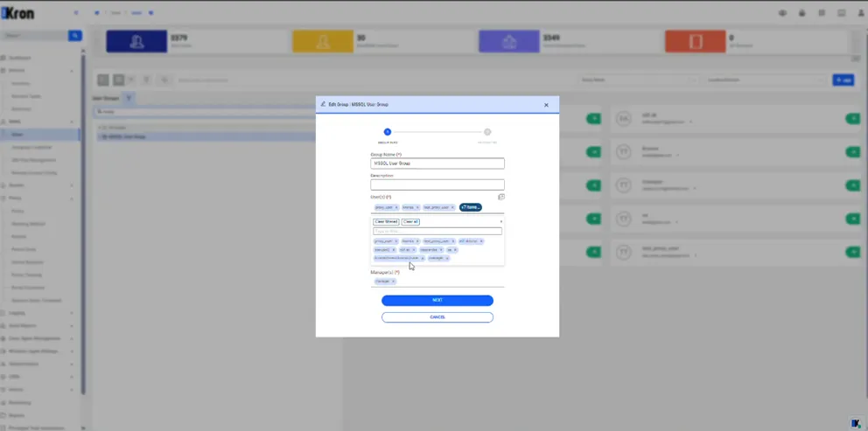Click the CANCEL button
The width and height of the screenshot is (868, 431).
point(437,317)
